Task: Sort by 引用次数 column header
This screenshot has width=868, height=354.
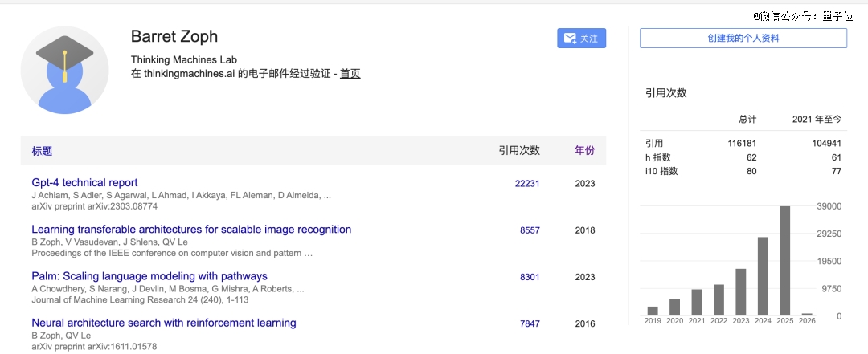Action: [x=518, y=151]
